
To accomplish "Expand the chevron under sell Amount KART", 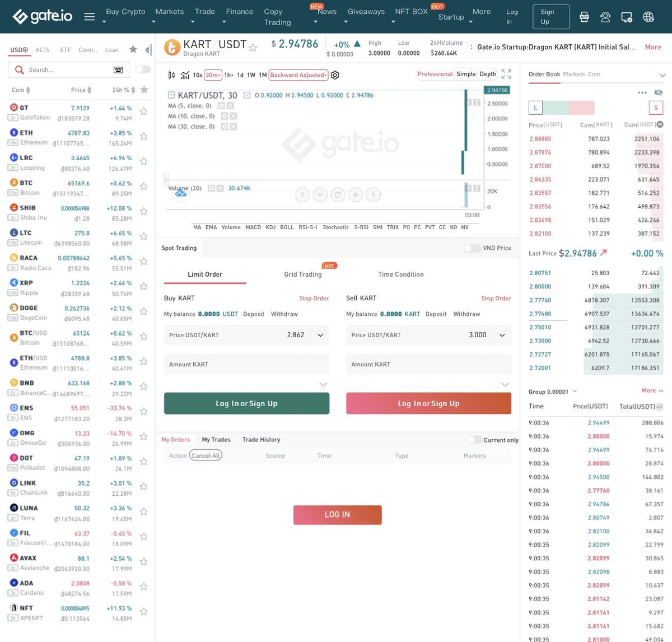I will (505, 384).
